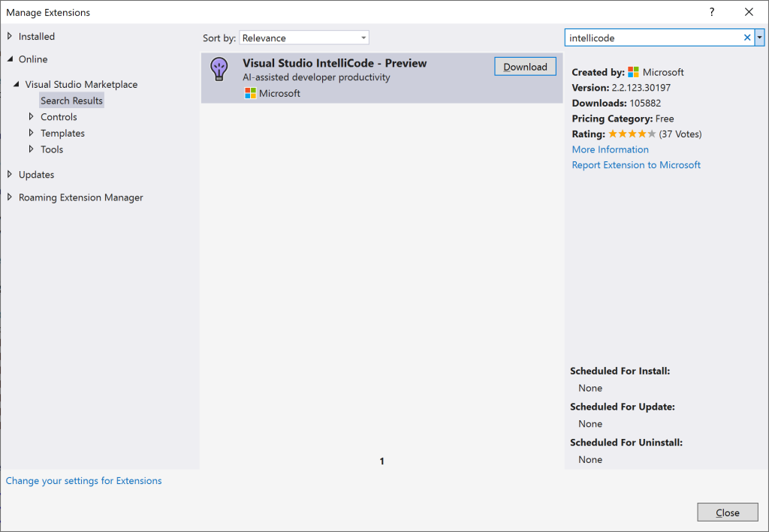This screenshot has width=769, height=532.
Task: Open the More Information link
Action: pos(610,149)
